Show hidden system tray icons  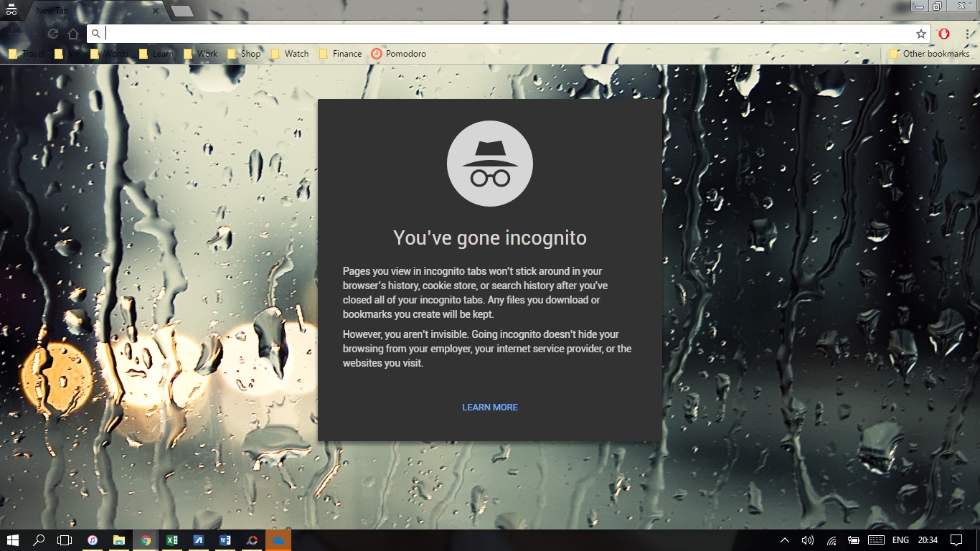[x=785, y=540]
